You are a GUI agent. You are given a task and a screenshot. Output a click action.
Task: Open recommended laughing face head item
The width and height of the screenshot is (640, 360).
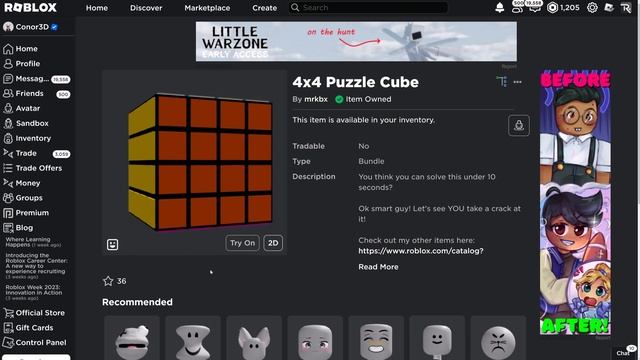(376, 338)
